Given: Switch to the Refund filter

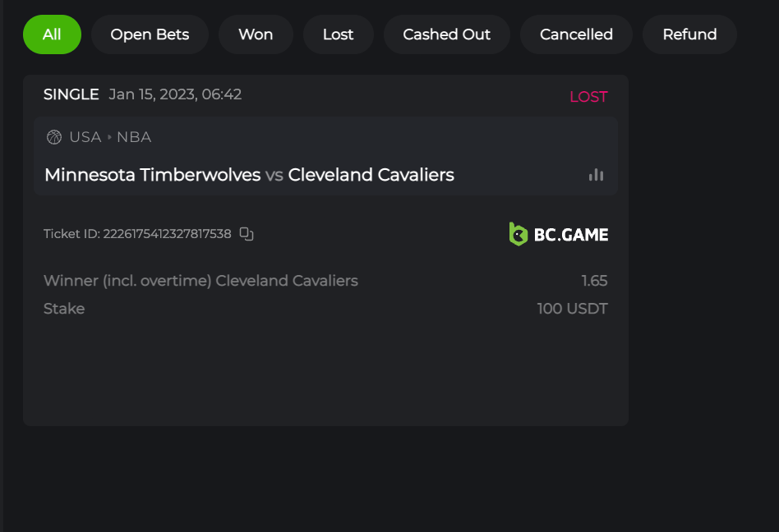Looking at the screenshot, I should coord(689,34).
